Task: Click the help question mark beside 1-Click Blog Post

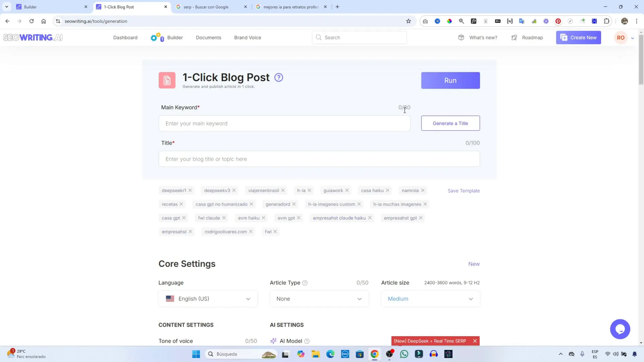Action: (x=279, y=78)
